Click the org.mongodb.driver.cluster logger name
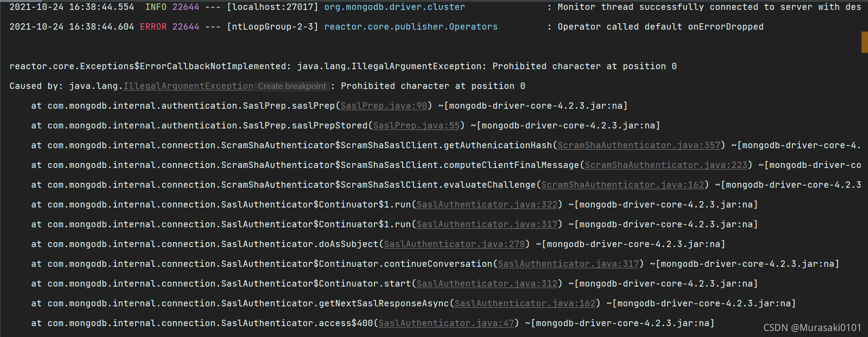This screenshot has height=337, width=868. point(395,7)
